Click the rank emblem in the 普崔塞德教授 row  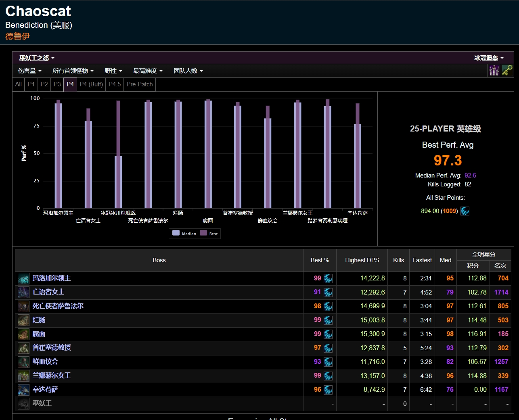[x=328, y=348]
